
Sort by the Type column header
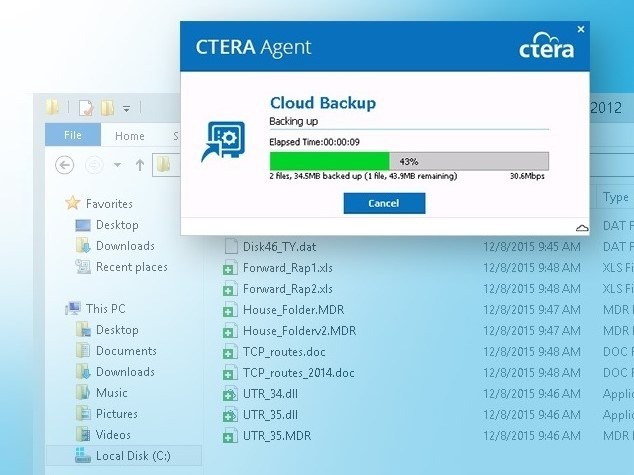tap(615, 197)
